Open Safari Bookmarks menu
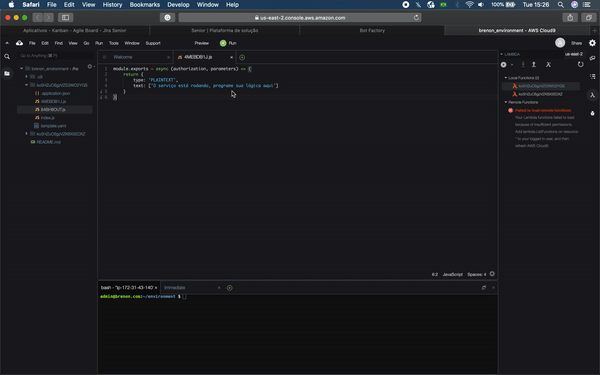The image size is (600, 375). 145,5
